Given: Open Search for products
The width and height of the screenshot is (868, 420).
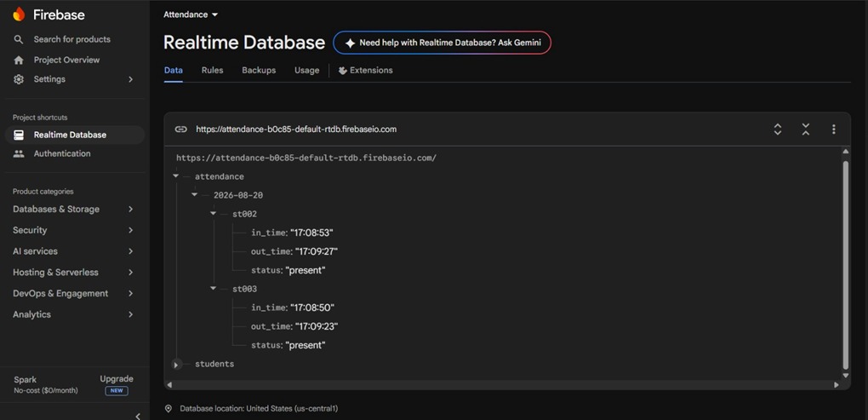Looking at the screenshot, I should tap(72, 39).
